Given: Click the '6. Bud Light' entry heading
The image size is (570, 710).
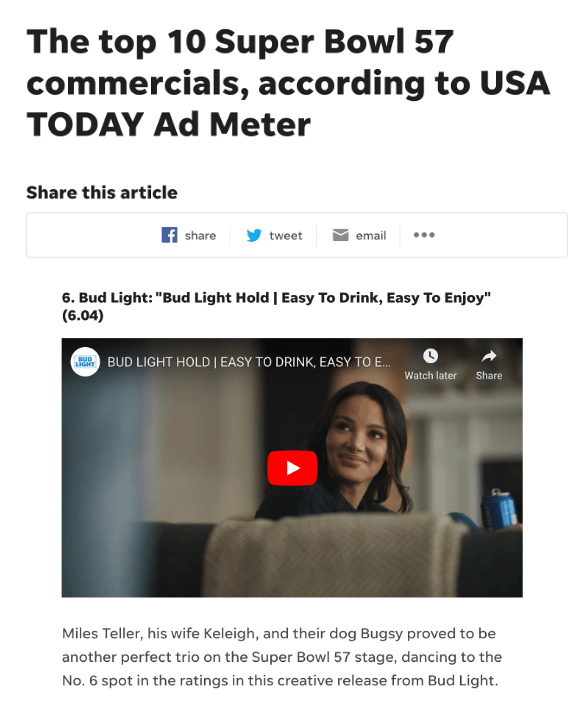Looking at the screenshot, I should [x=276, y=306].
